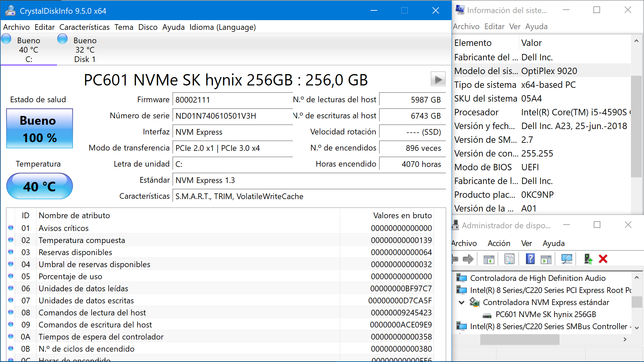Open Ver menu in Información del sistema

tap(515, 26)
